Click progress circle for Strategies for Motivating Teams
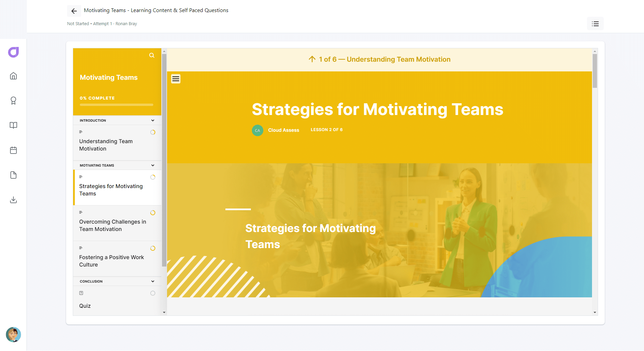Screen dimensions: 644x351 point(153,177)
